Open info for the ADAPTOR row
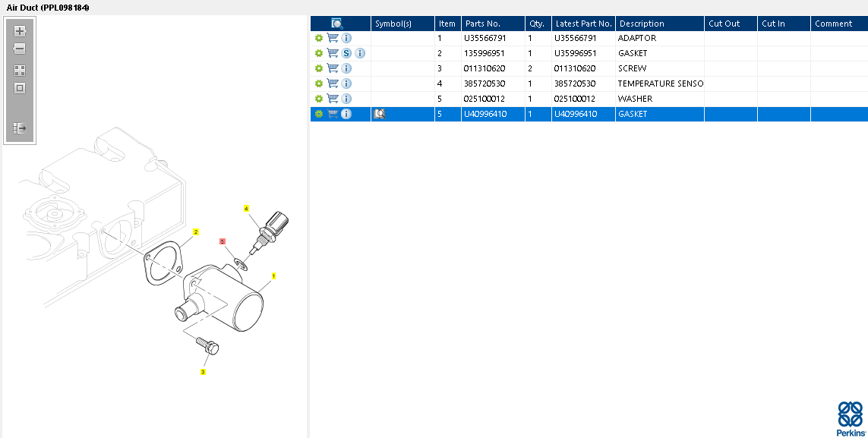The image size is (868, 438). (346, 38)
